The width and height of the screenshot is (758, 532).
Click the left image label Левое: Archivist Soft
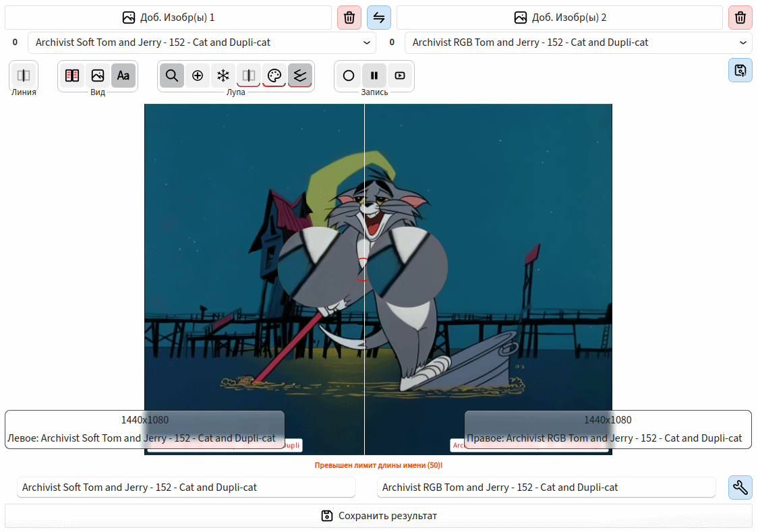141,438
